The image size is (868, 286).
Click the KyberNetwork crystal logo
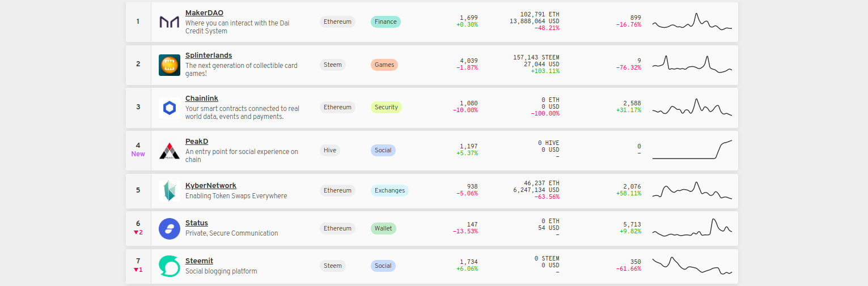tap(169, 191)
